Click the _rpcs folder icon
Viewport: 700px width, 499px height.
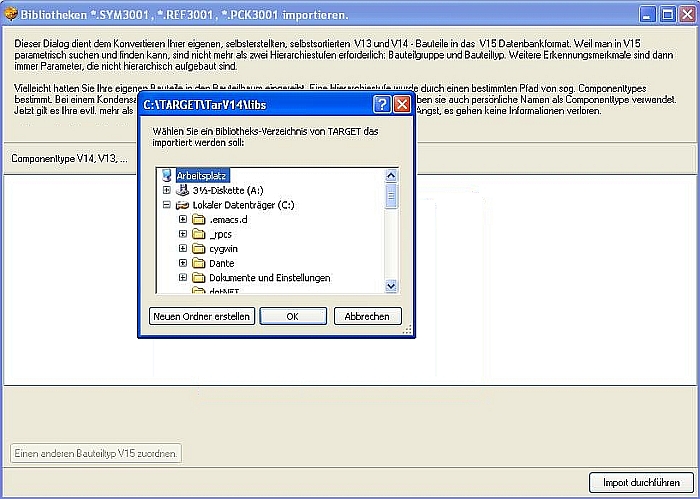[x=198, y=234]
